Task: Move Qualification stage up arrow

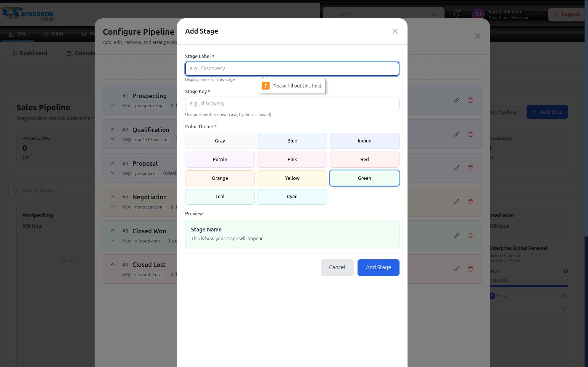Action: [x=113, y=129]
